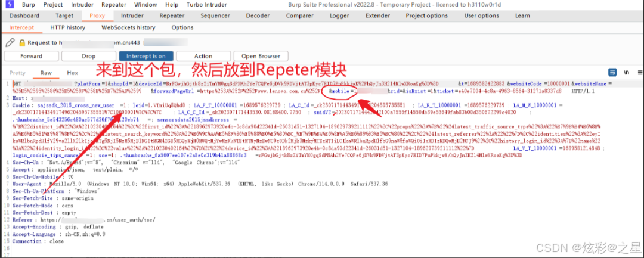Click the Burp Suite lightning logo icon
This screenshot has width=644, height=258.
[10, 5]
